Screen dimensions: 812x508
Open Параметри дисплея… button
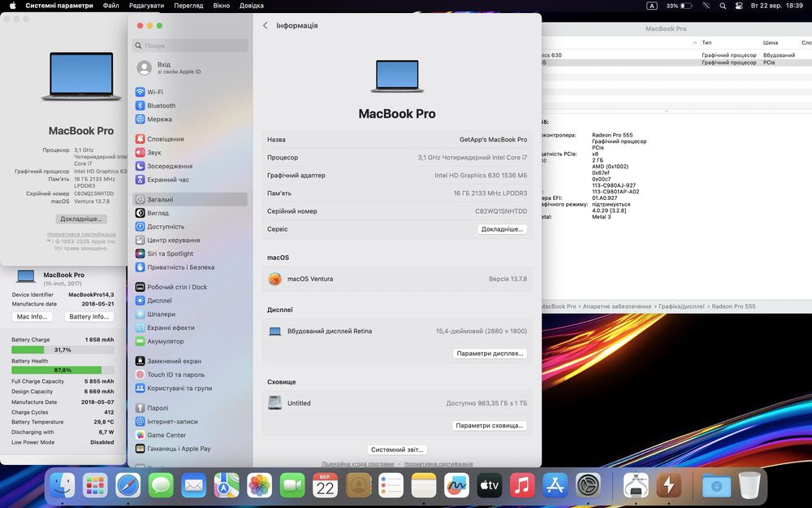(x=490, y=354)
